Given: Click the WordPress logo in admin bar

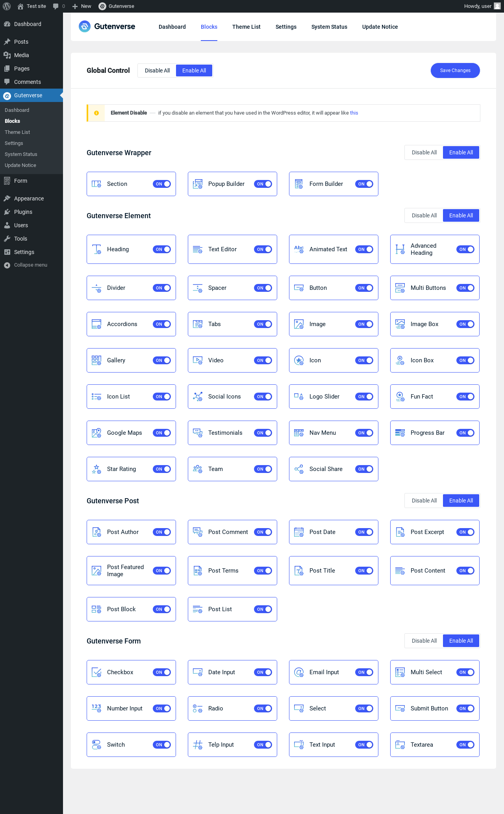Looking at the screenshot, I should pyautogui.click(x=7, y=6).
